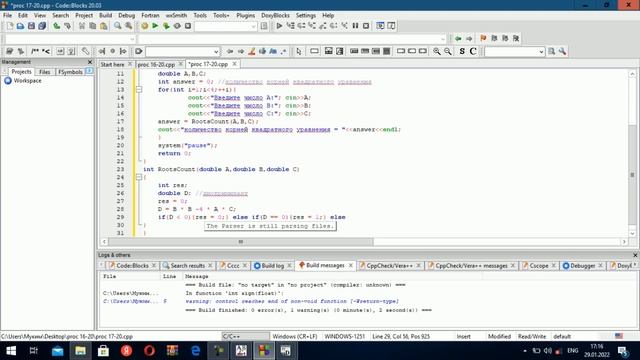Viewport: 640px width, 360px height.
Task: Open the Cscope log tab
Action: pyautogui.click(x=539, y=266)
